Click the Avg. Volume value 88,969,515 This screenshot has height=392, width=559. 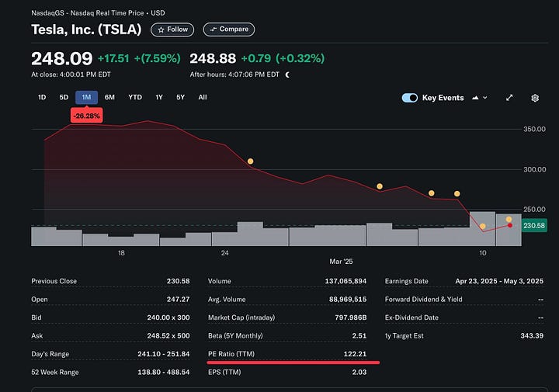coord(348,300)
